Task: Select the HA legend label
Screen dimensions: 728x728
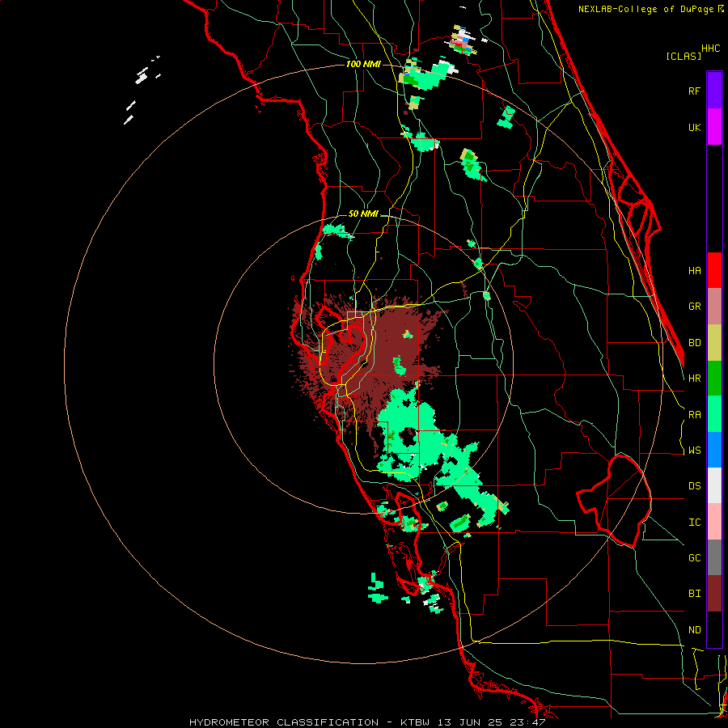Action: (694, 271)
